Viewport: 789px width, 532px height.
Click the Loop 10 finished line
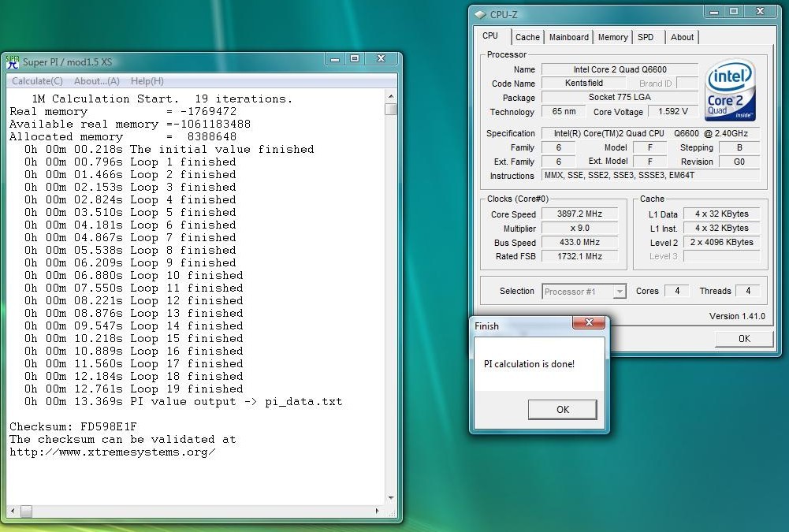(x=133, y=275)
